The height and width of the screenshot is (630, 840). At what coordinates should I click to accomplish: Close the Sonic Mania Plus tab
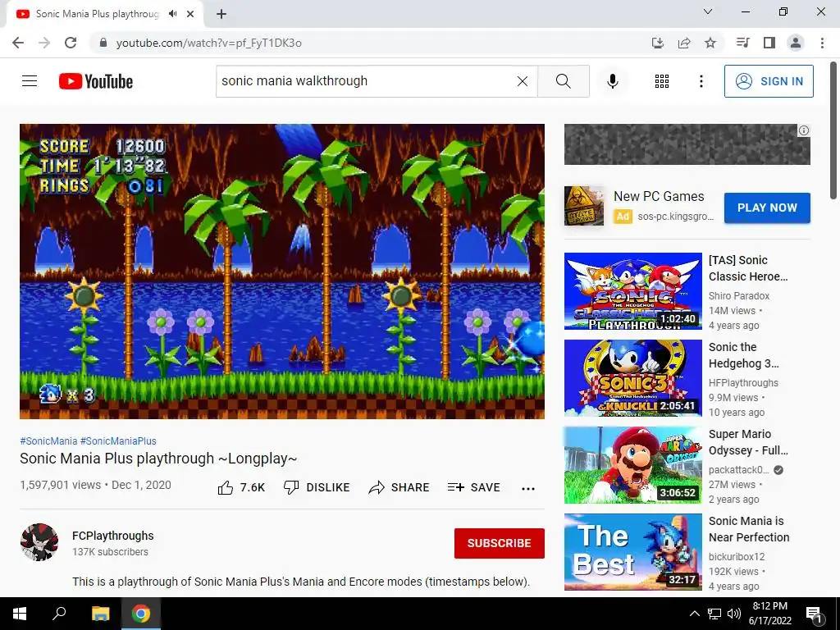[x=190, y=14]
